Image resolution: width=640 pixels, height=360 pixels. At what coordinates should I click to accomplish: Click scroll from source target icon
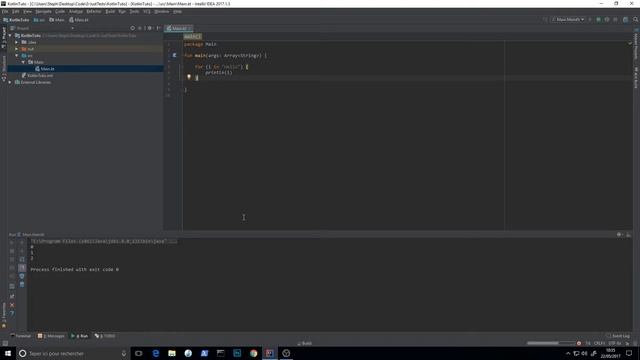tap(132, 28)
